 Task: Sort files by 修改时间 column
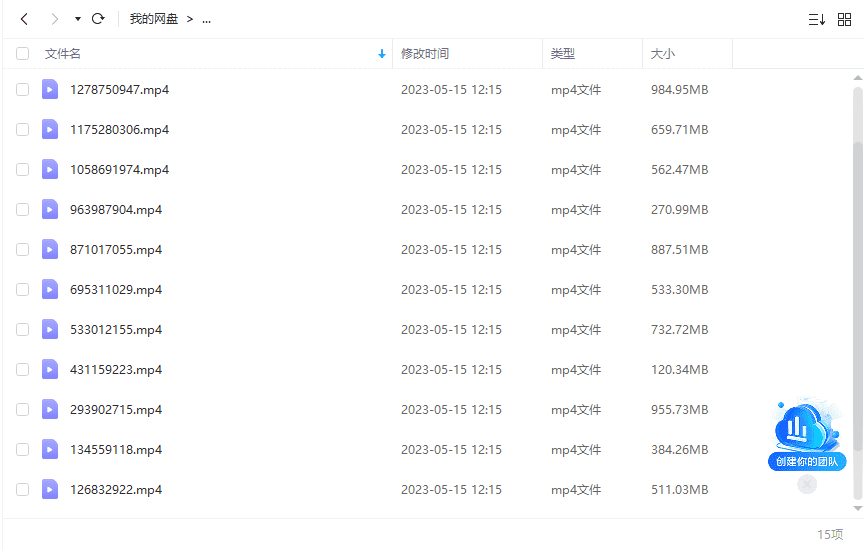425,54
